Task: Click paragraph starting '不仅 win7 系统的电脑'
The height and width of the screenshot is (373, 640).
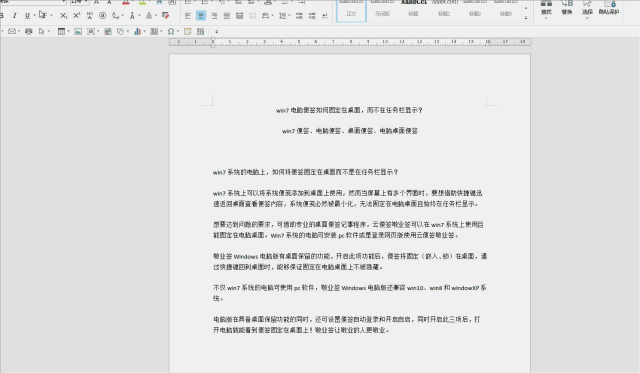Action: (349, 293)
